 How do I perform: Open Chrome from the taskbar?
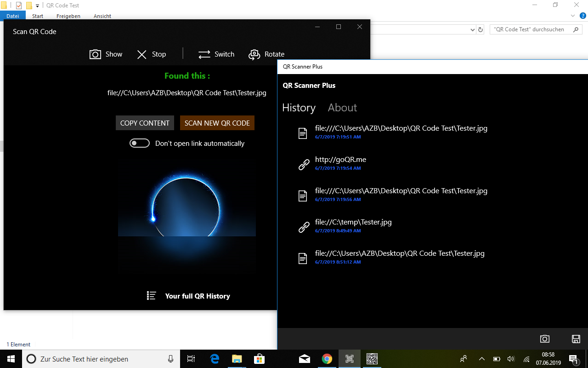327,359
